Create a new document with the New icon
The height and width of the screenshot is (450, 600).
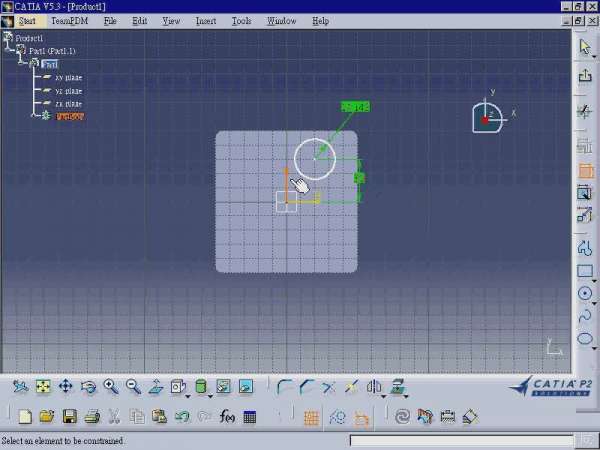point(25,416)
